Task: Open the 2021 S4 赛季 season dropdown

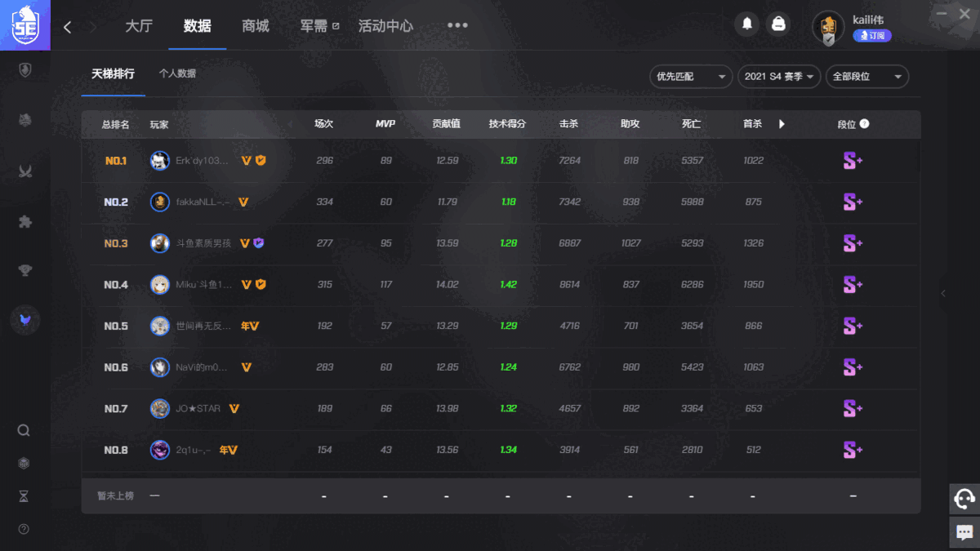Action: click(778, 76)
